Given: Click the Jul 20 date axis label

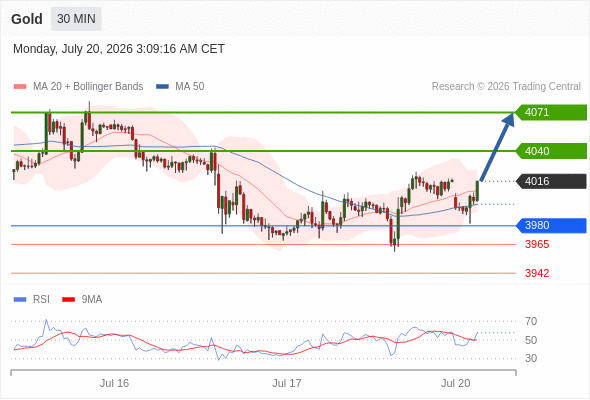Looking at the screenshot, I should coord(455,383).
